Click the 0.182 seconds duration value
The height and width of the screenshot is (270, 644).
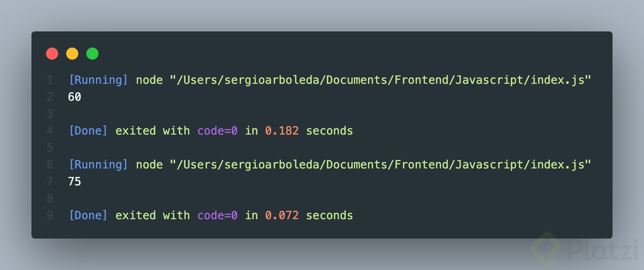282,131
